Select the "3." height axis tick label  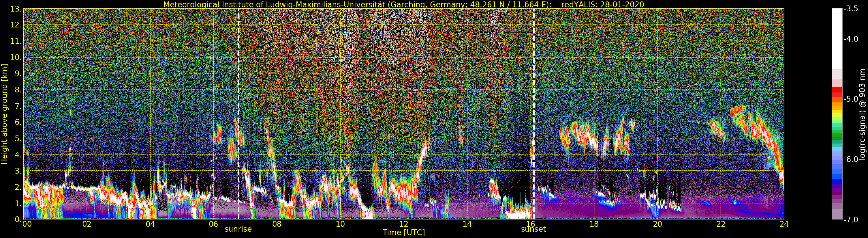click(x=18, y=171)
